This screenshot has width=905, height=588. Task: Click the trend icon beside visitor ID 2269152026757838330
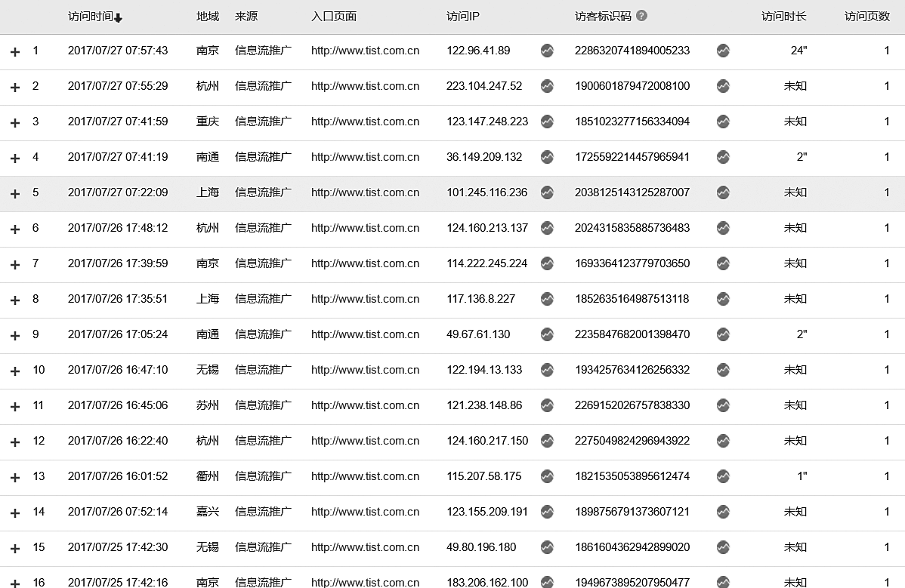click(x=723, y=405)
